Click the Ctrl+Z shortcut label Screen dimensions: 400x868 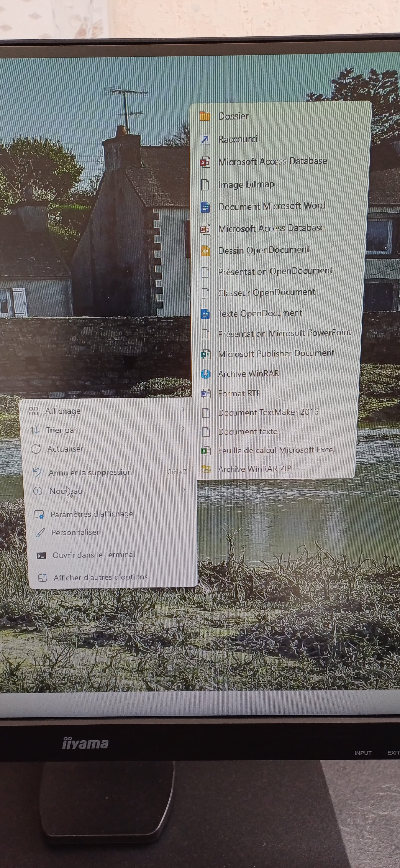pyautogui.click(x=177, y=472)
